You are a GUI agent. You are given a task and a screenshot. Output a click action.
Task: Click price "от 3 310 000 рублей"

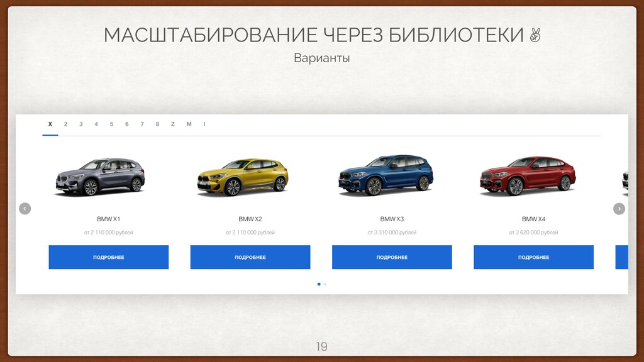pos(392,233)
